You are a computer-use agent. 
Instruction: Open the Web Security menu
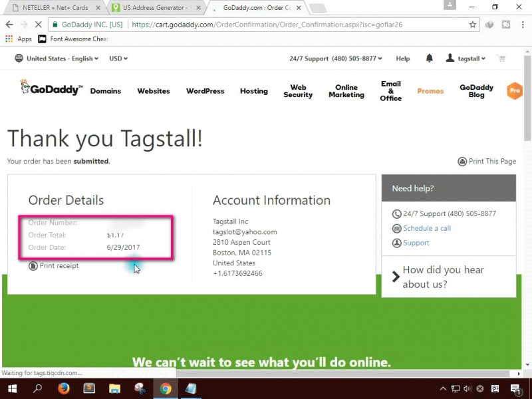pyautogui.click(x=298, y=91)
